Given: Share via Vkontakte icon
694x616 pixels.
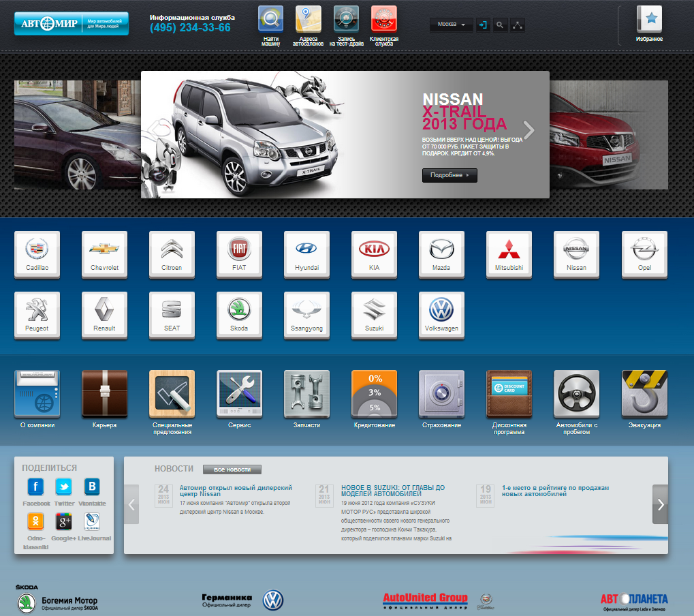Looking at the screenshot, I should click(92, 487).
